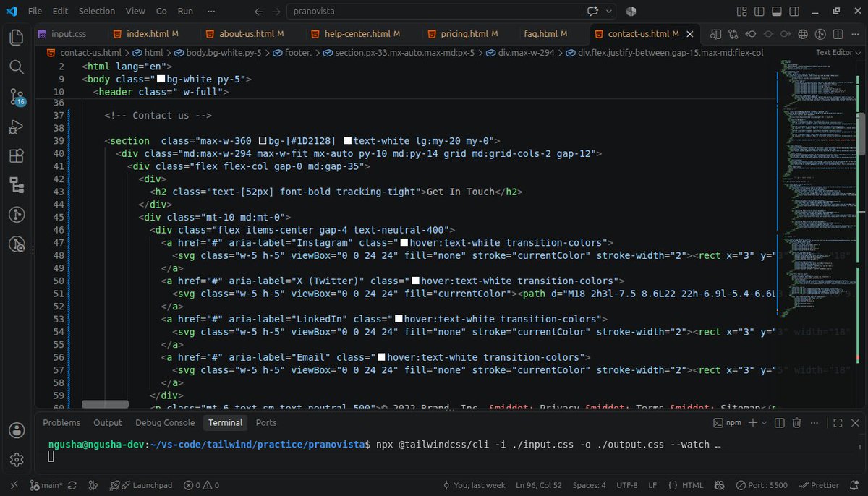Split the editor to the right
Image resolution: width=868 pixels, height=496 pixels.
point(838,34)
